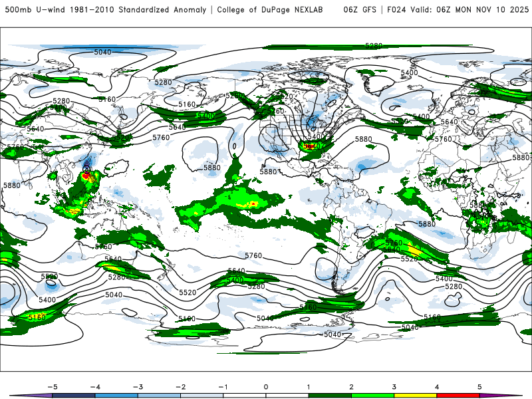The width and height of the screenshot is (532, 399).
Task: Click the '5760' label in the central South Pacific
Action: (x=253, y=255)
